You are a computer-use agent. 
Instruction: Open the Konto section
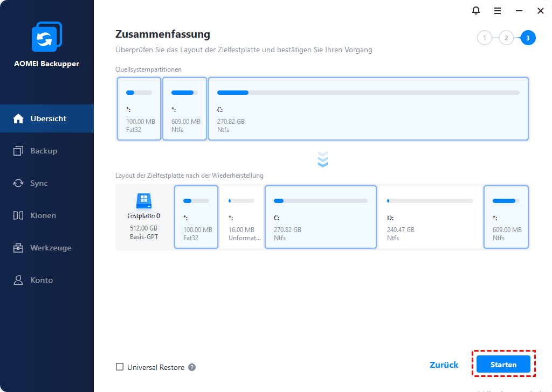pos(47,280)
